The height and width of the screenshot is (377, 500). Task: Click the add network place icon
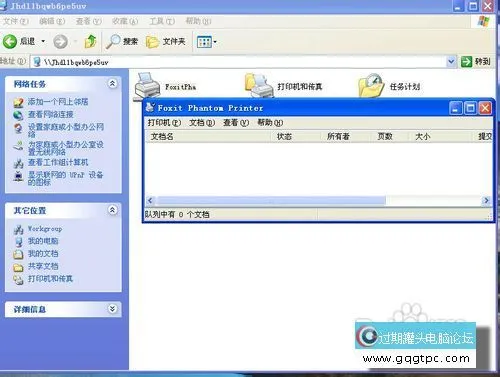18,102
